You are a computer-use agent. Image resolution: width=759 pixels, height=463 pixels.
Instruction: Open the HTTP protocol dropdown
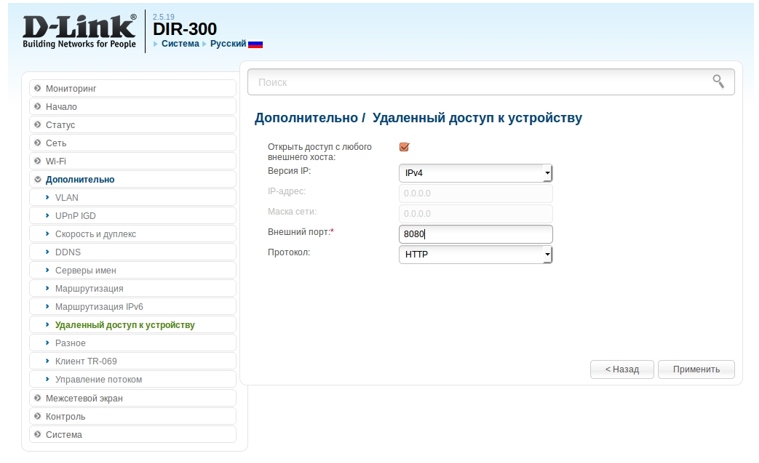[475, 255]
